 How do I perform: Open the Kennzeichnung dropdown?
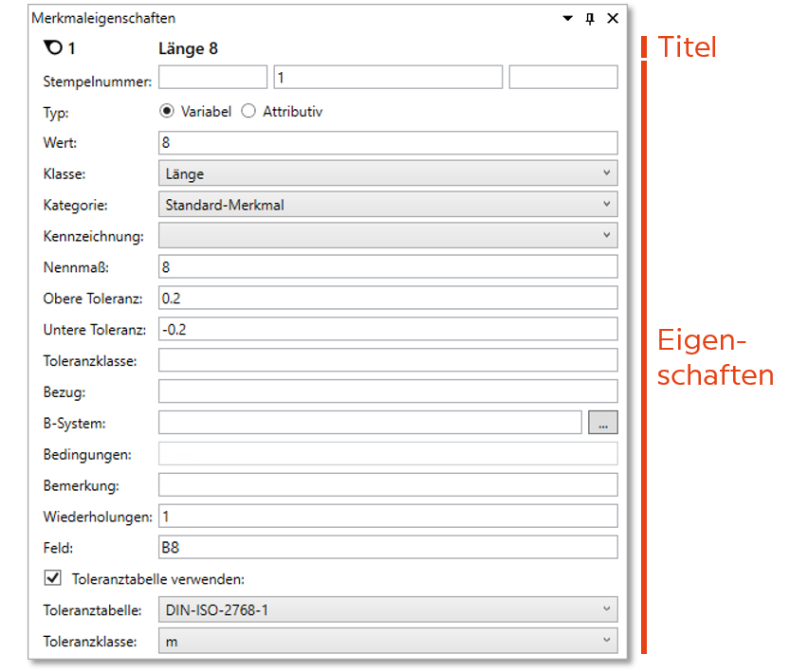388,235
